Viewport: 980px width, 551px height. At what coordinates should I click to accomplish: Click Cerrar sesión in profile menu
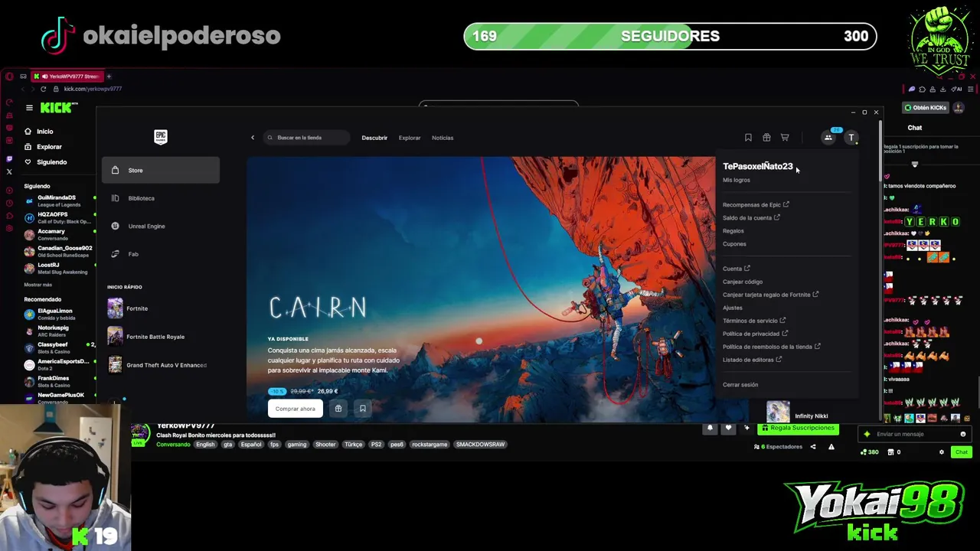[x=740, y=385]
